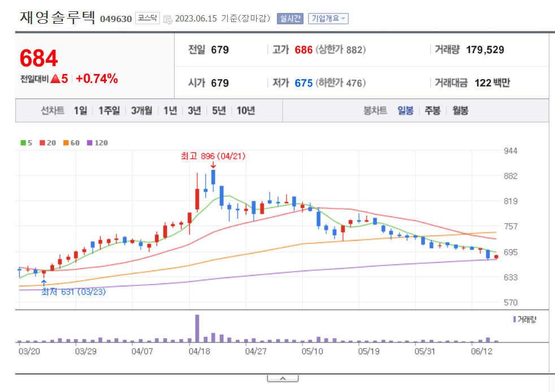Switch to the 월봉 candle chart
The height and width of the screenshot is (392, 555).
(x=460, y=111)
